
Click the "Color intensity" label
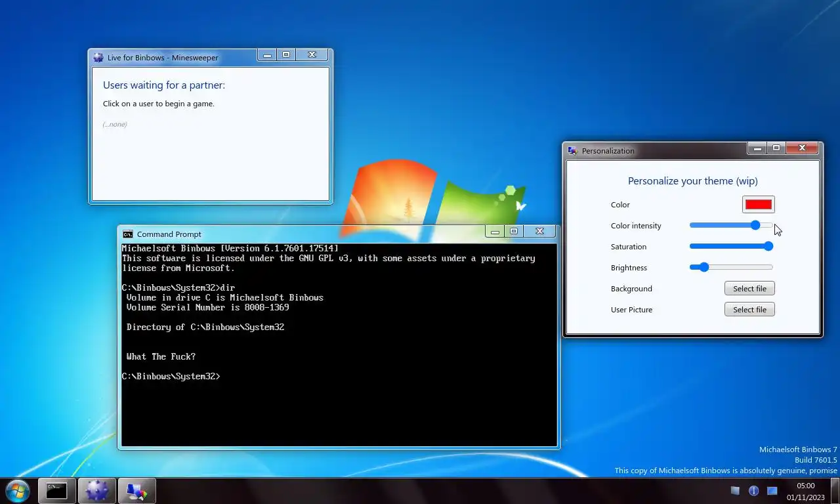pyautogui.click(x=636, y=226)
